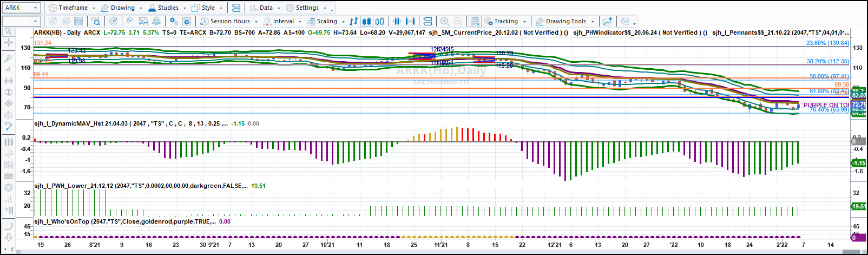The height and width of the screenshot is (255, 868).
Task: Click the zoom in magnifier
Action: (445, 21)
